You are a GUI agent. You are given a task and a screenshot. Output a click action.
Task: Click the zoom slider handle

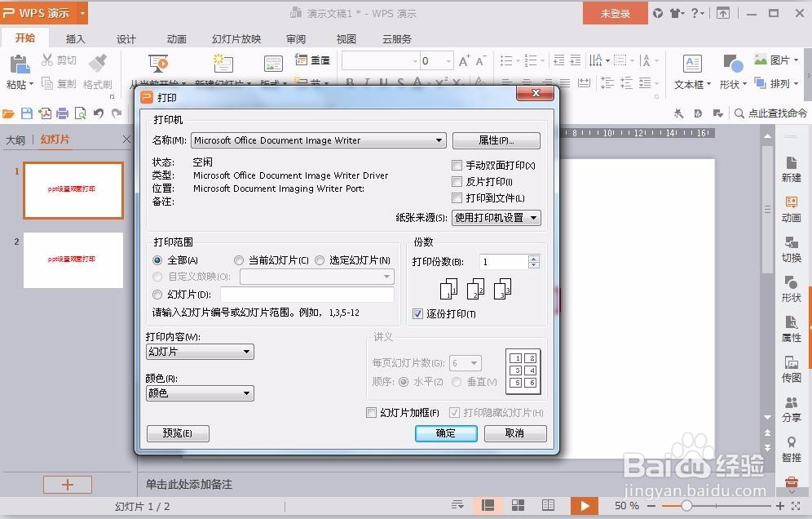(x=686, y=505)
